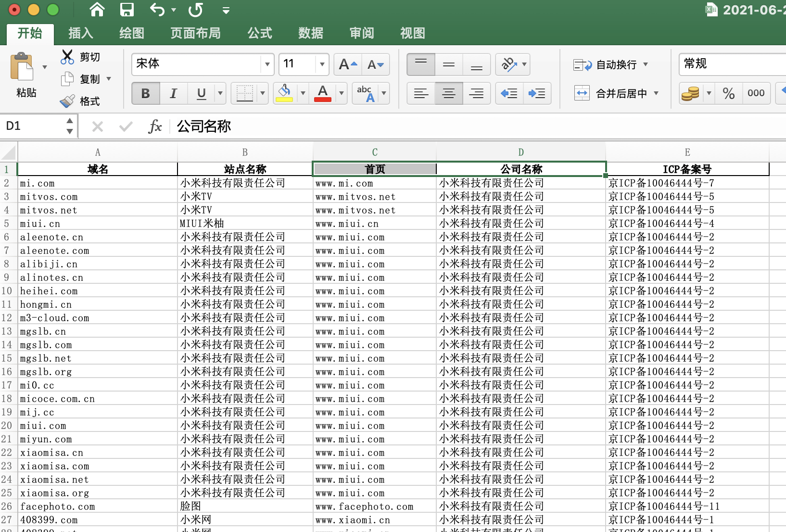The height and width of the screenshot is (532, 786).
Task: Open the 数据 ribbon tab
Action: click(311, 33)
